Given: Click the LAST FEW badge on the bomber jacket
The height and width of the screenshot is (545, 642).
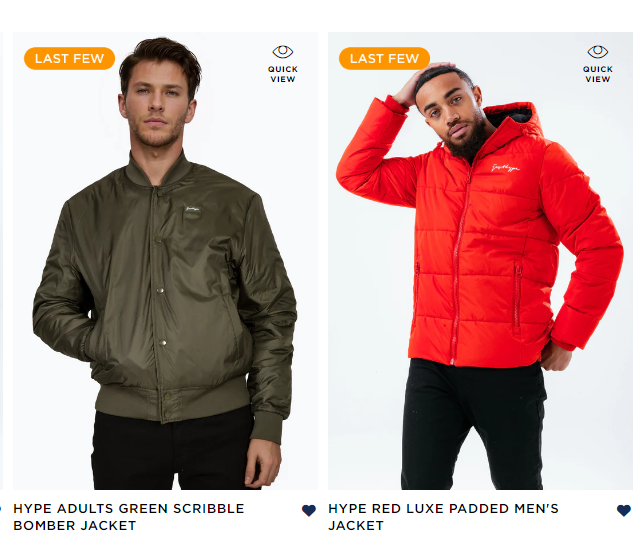Looking at the screenshot, I should click(x=70, y=59).
